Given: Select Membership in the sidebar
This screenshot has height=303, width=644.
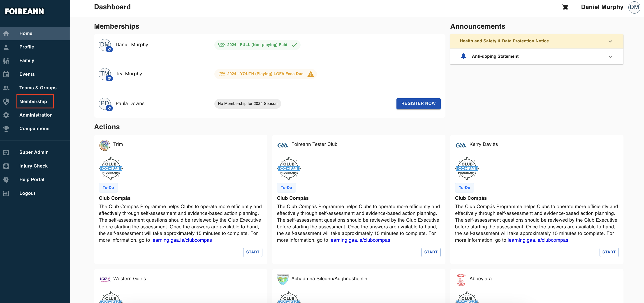Looking at the screenshot, I should point(35,101).
